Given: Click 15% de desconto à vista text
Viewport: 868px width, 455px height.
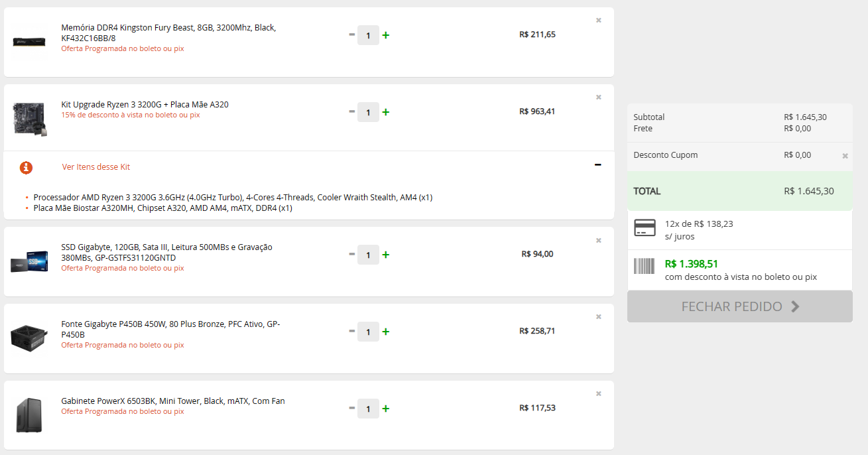Looking at the screenshot, I should [x=131, y=115].
